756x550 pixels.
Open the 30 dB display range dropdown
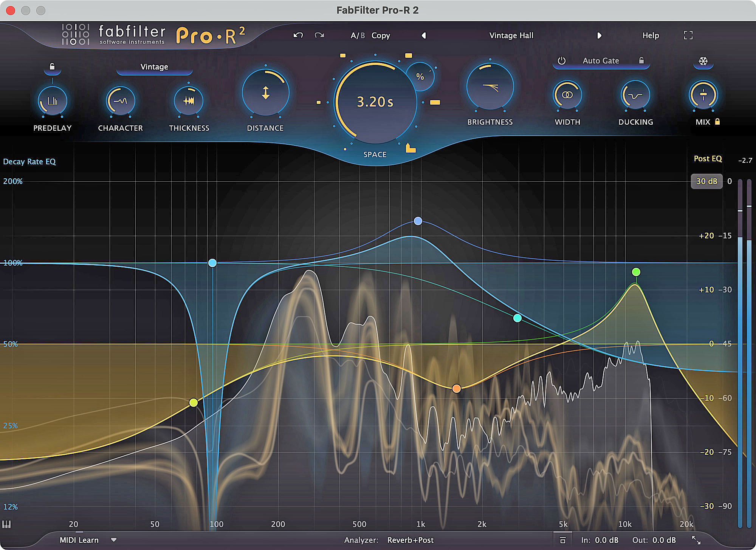[x=706, y=181]
